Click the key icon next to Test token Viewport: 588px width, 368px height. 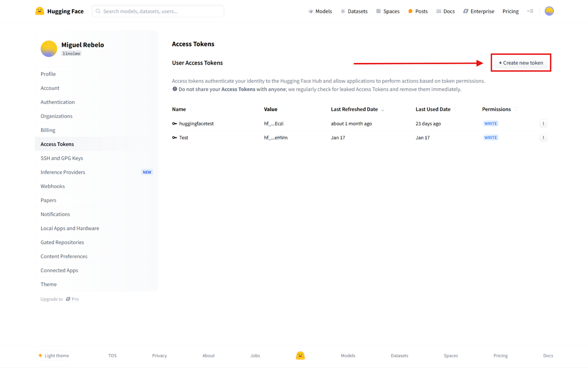click(174, 138)
